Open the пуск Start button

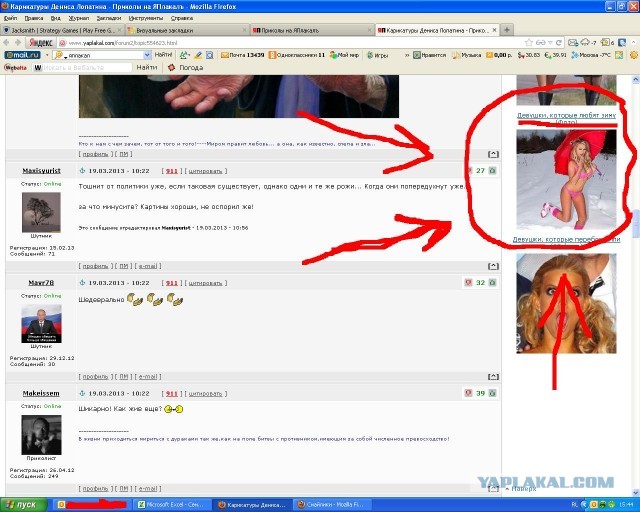23,505
